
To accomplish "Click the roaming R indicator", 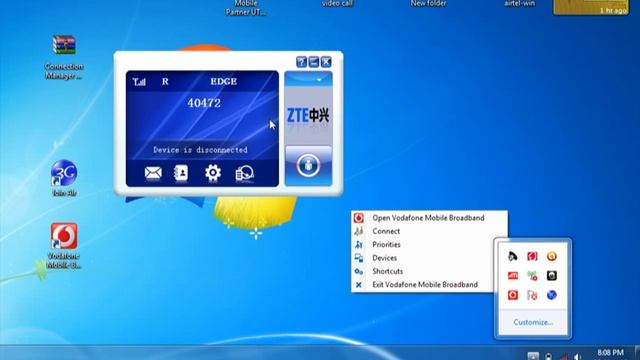I will click(x=165, y=82).
